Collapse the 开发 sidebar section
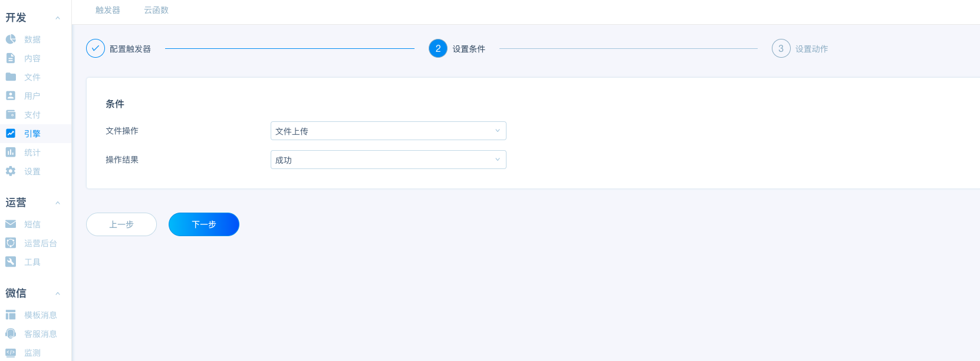 pos(58,18)
